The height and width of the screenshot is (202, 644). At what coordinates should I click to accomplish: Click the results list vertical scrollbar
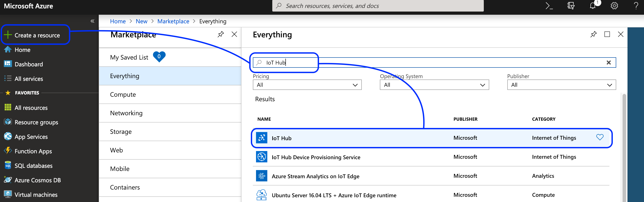[624, 148]
